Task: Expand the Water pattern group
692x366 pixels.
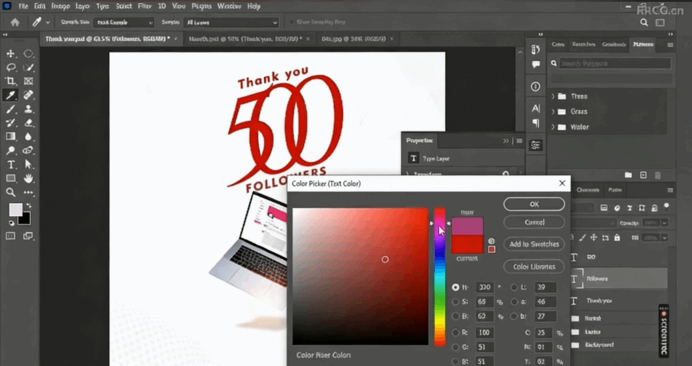Action: [x=553, y=127]
